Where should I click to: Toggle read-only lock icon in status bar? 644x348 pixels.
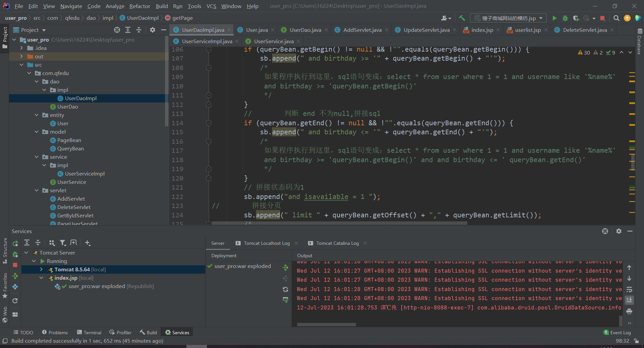click(x=636, y=341)
